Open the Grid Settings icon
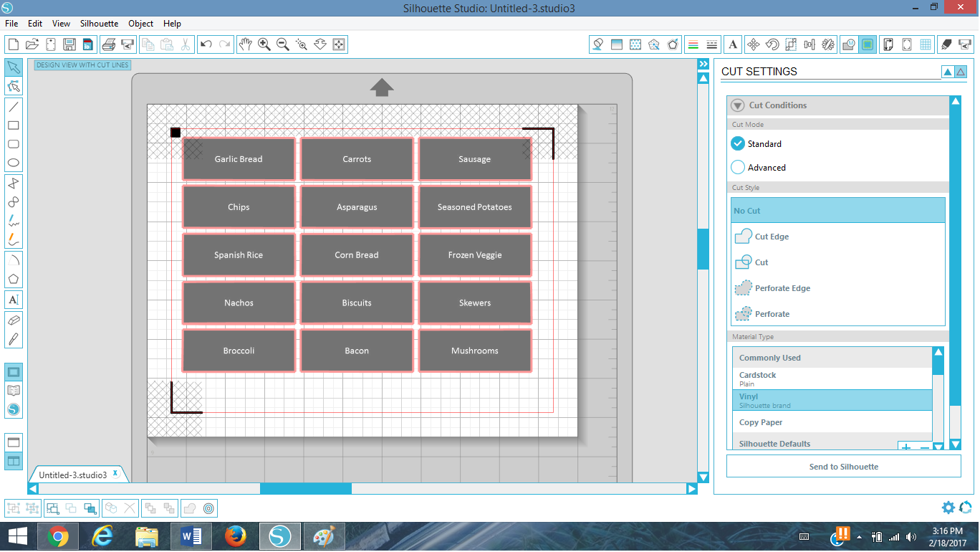This screenshot has width=980, height=552. point(926,44)
